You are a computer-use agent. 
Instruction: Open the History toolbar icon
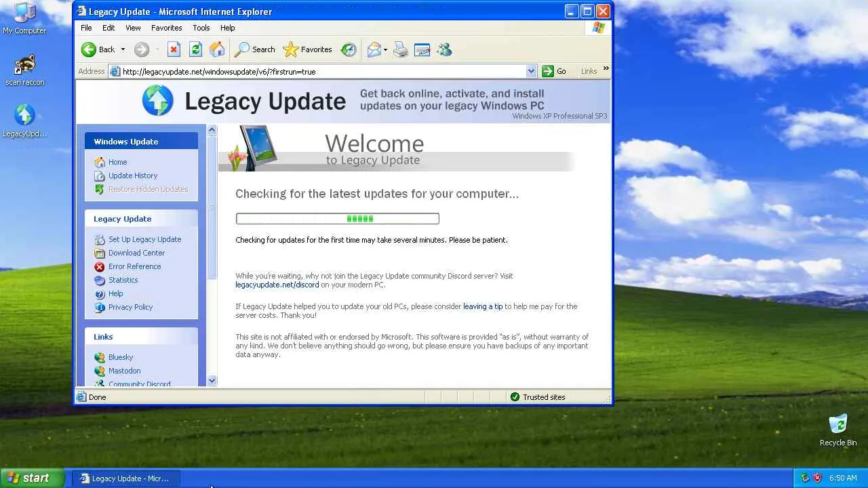349,49
